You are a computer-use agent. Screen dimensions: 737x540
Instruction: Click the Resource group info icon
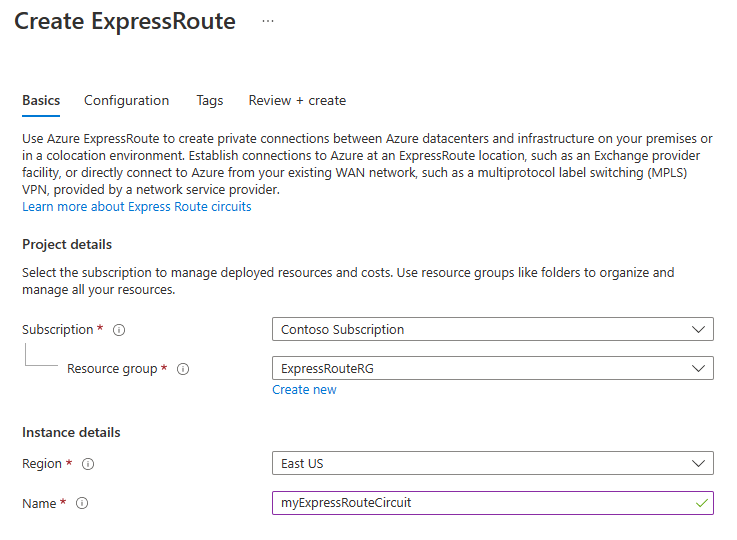[x=184, y=369]
